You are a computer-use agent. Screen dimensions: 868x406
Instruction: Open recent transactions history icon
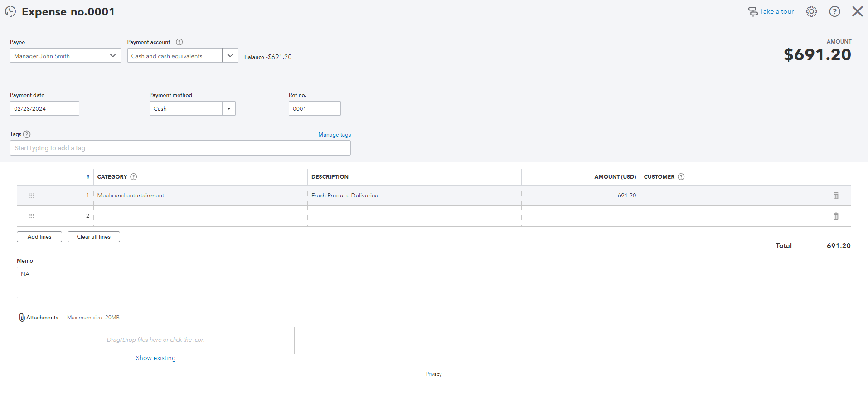(x=10, y=12)
